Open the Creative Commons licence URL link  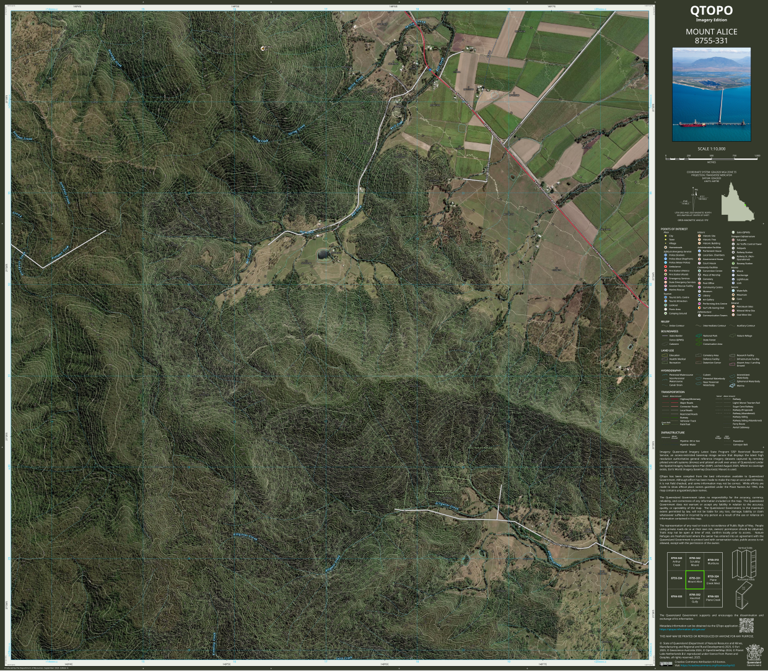pos(708,665)
